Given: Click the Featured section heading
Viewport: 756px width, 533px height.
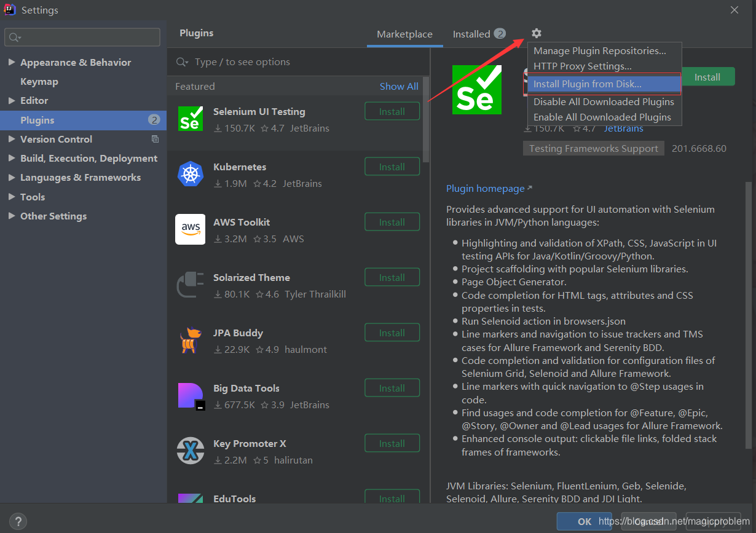Looking at the screenshot, I should pos(195,87).
